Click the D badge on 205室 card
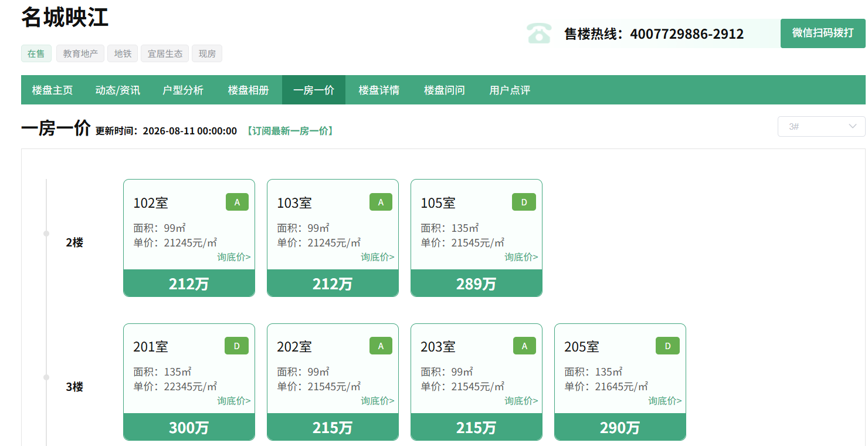 667,346
